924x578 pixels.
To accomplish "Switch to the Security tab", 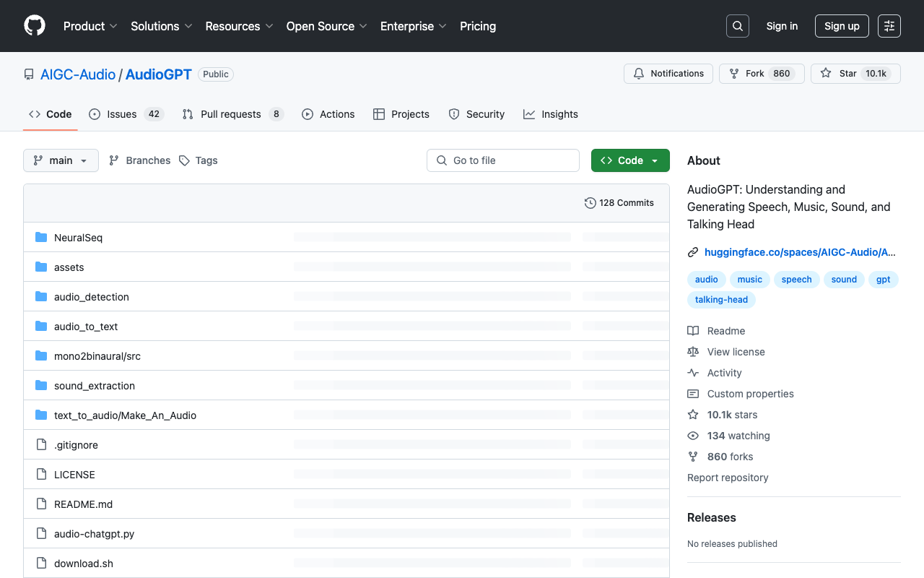I will tap(476, 114).
